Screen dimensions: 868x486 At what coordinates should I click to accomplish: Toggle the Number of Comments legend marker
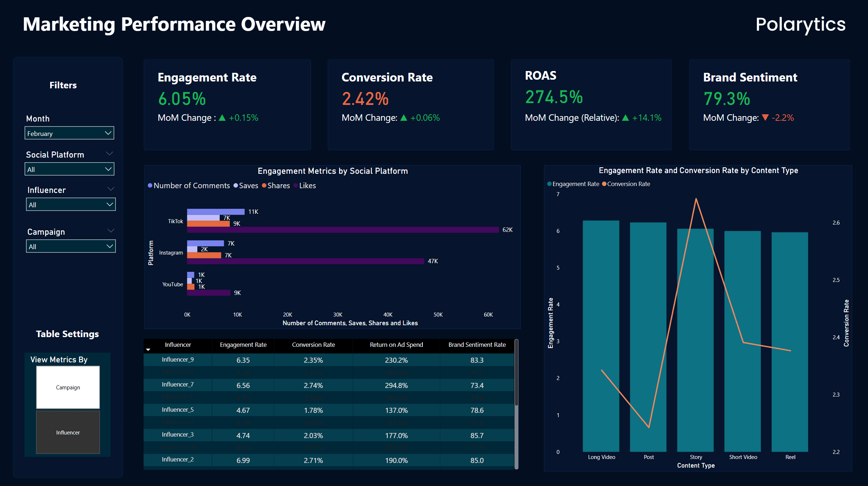click(150, 185)
